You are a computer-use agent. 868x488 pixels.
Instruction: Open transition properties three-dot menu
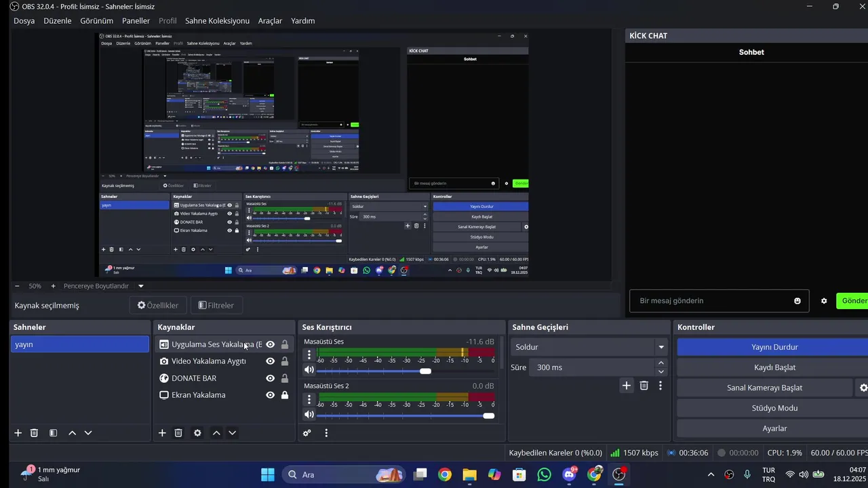660,386
